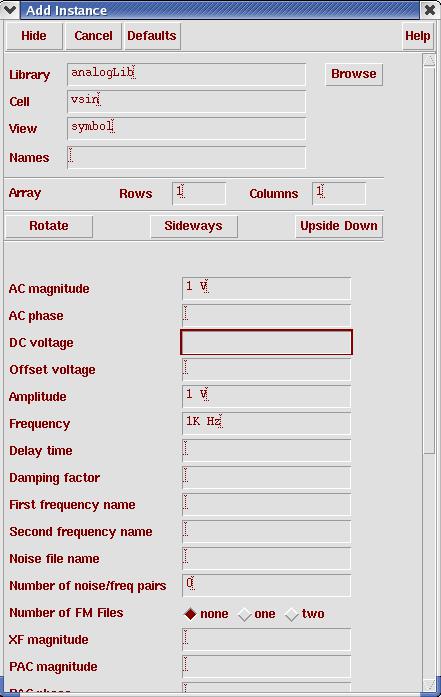Open the window menu arrow in title bar

[10, 9]
